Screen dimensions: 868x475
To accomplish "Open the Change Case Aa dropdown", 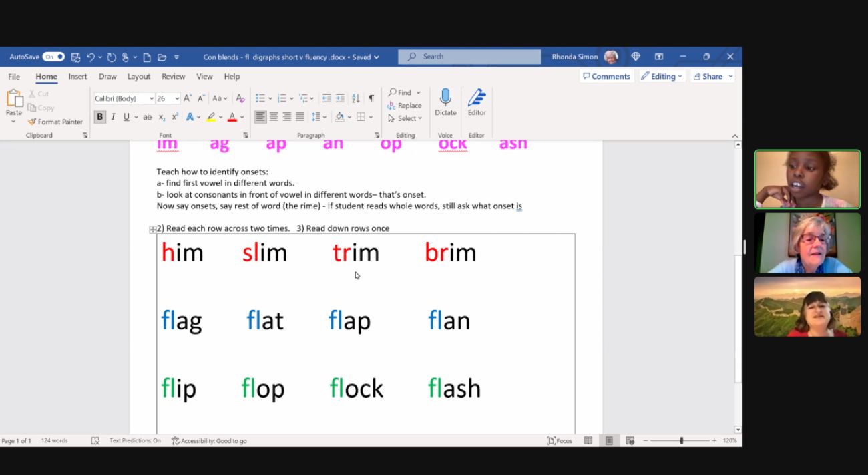I will pyautogui.click(x=220, y=98).
